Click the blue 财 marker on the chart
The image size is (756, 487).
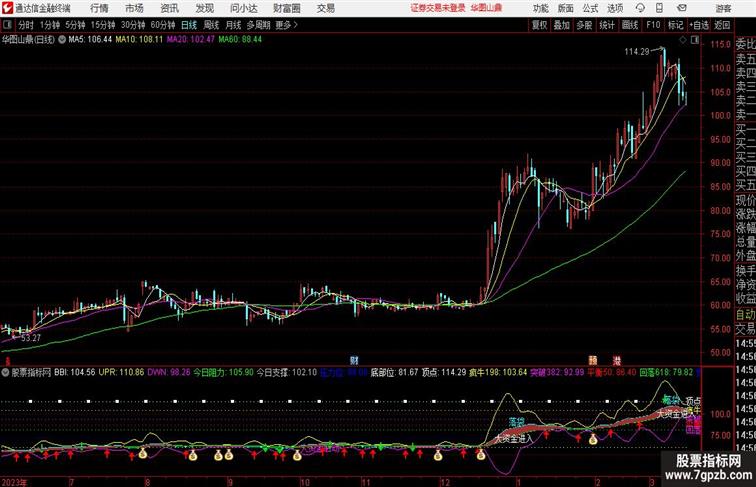point(354,360)
